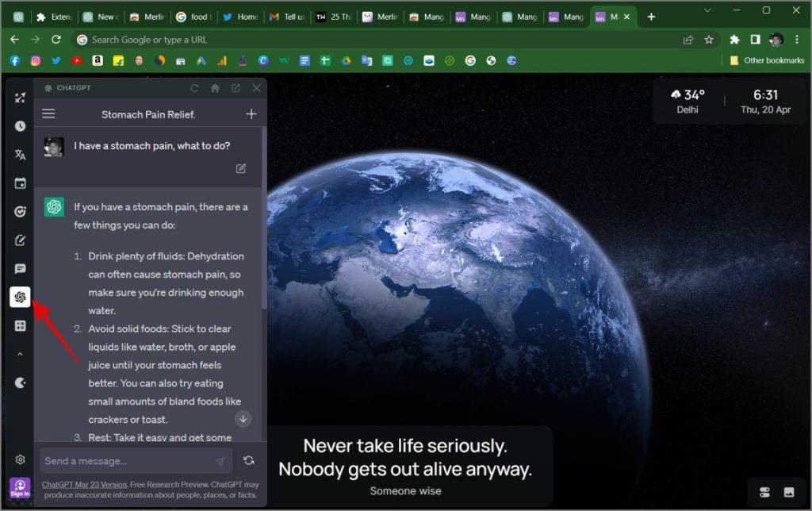Open the Chrome Extensions puzzle icon

coord(734,40)
